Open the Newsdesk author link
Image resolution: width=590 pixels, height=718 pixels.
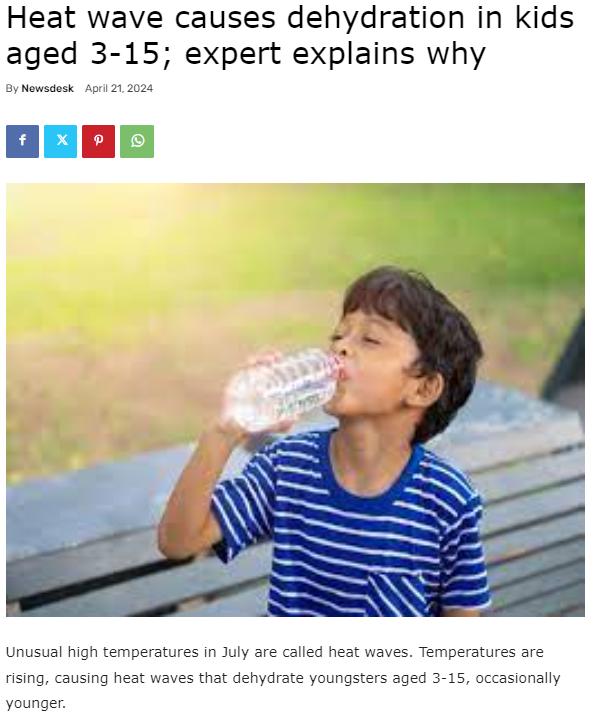coord(48,88)
